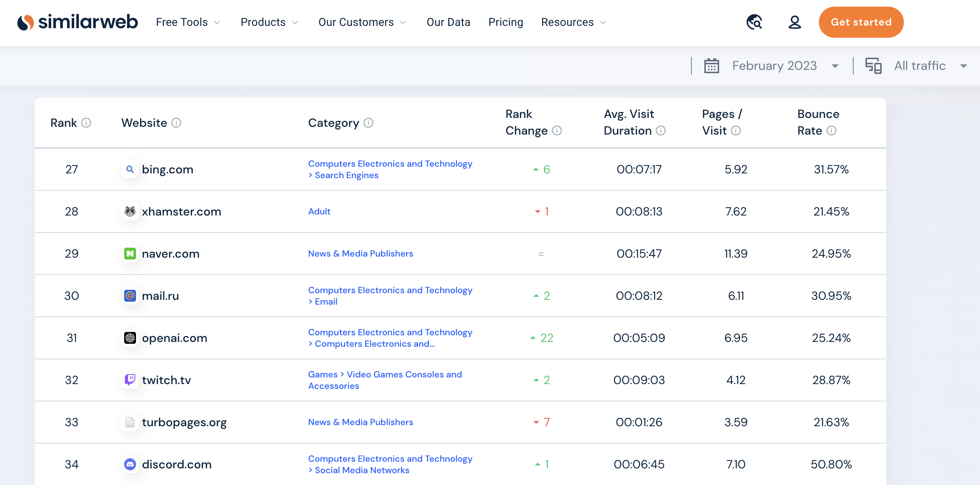Open xhamster.com site link

point(181,211)
